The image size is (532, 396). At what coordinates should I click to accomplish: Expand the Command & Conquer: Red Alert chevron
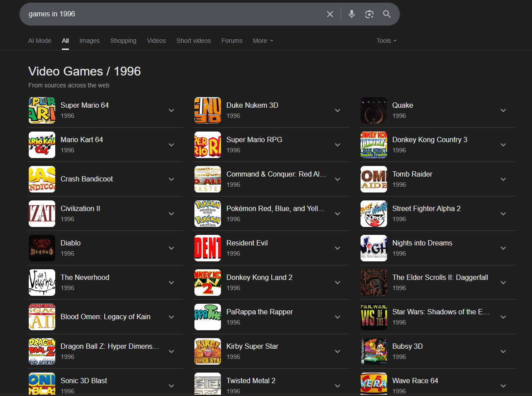pos(338,179)
